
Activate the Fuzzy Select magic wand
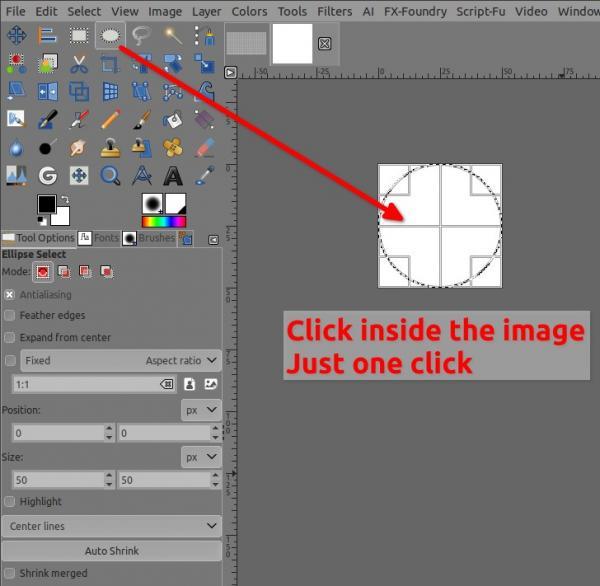point(173,36)
